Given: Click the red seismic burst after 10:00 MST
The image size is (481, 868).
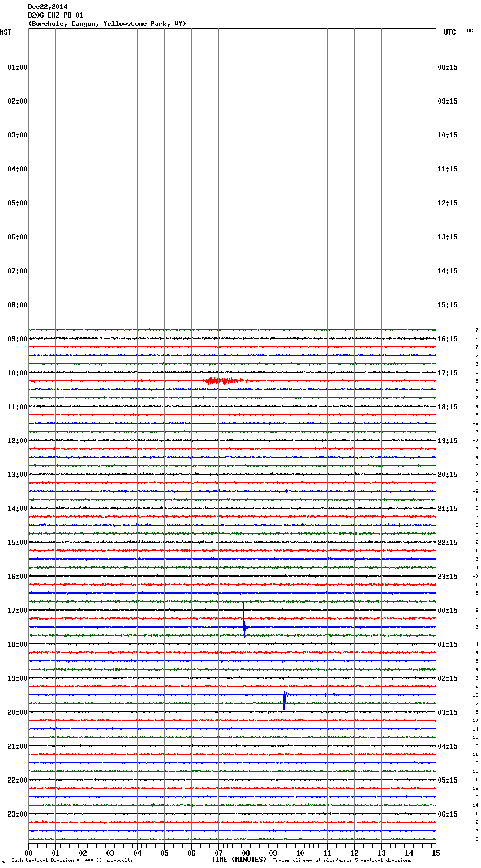Looking at the screenshot, I should click(x=224, y=381).
